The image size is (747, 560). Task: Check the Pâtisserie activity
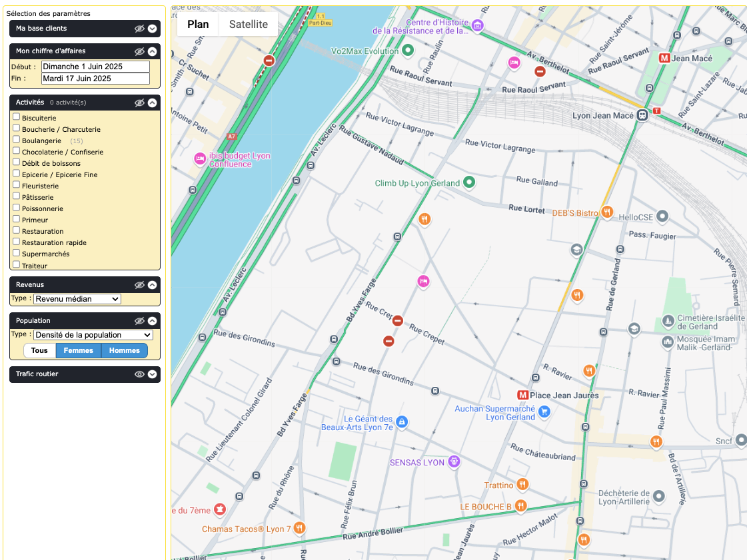(16, 196)
